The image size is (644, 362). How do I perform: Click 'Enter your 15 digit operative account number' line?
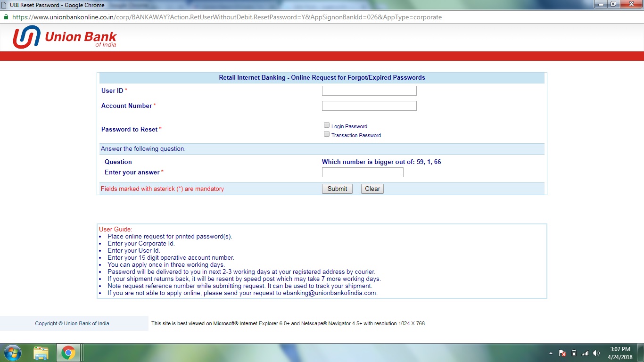(171, 257)
